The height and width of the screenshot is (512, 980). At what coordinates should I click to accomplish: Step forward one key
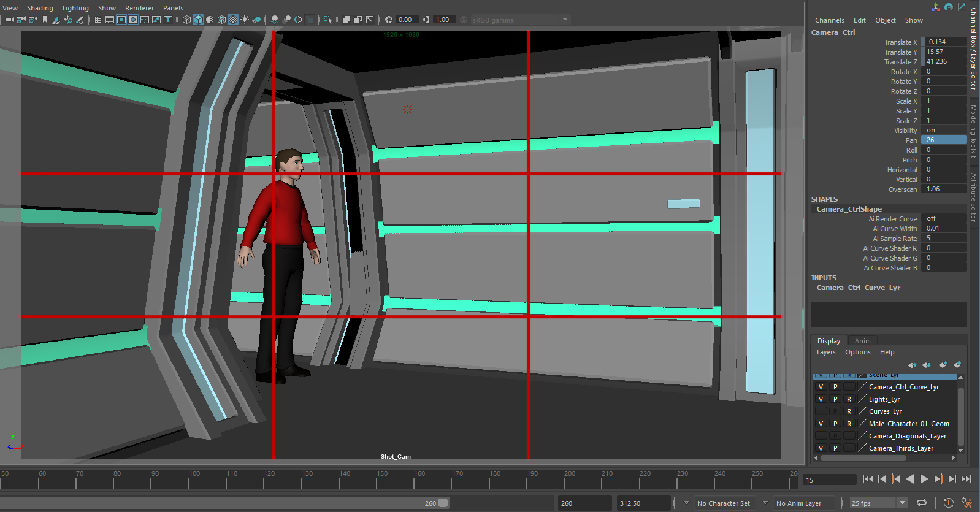pos(938,479)
